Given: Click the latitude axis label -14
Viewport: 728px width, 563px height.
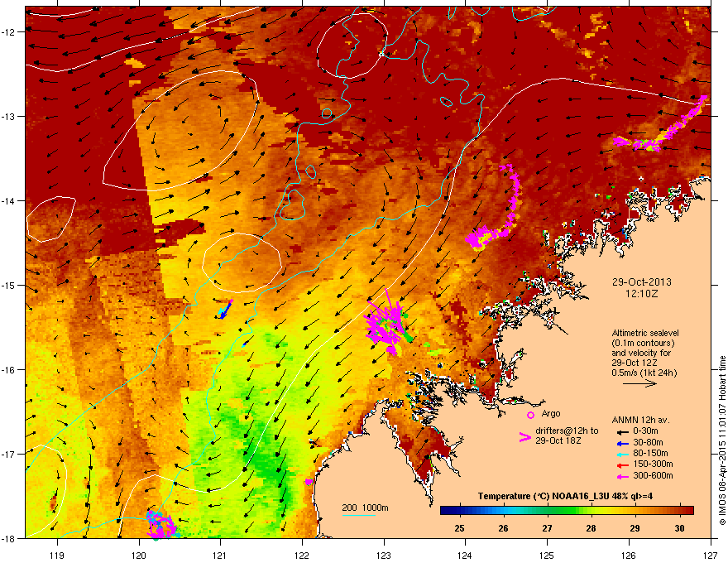Looking at the screenshot, I should (9, 201).
